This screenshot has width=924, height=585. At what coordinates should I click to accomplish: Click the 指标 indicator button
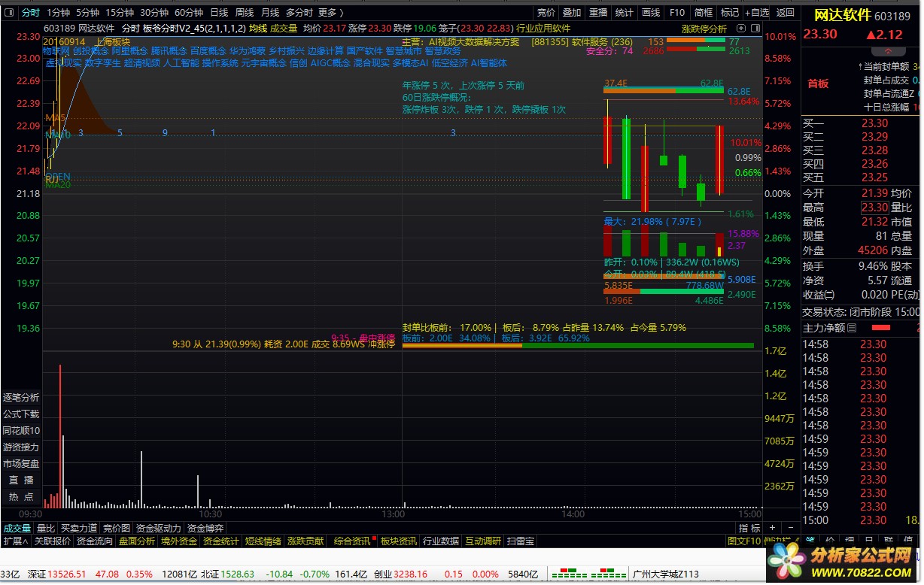(x=749, y=529)
